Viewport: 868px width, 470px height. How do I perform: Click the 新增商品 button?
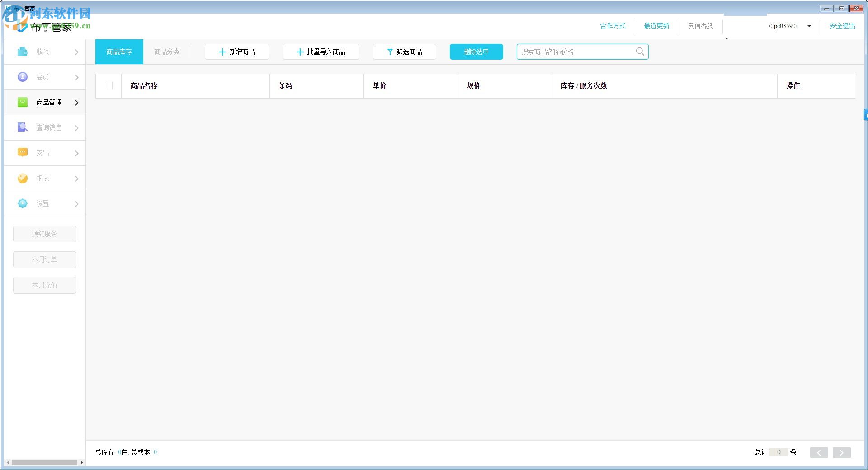[236, 52]
